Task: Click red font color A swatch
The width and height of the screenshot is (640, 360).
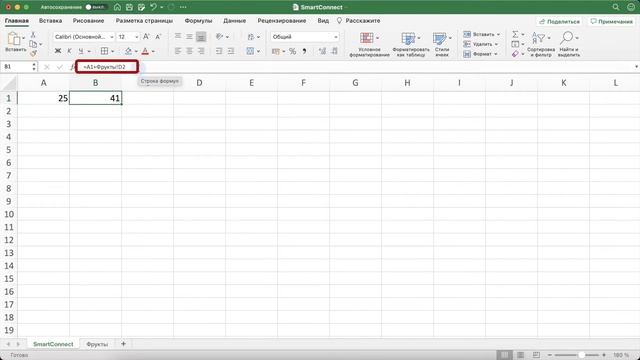Action: point(145,51)
